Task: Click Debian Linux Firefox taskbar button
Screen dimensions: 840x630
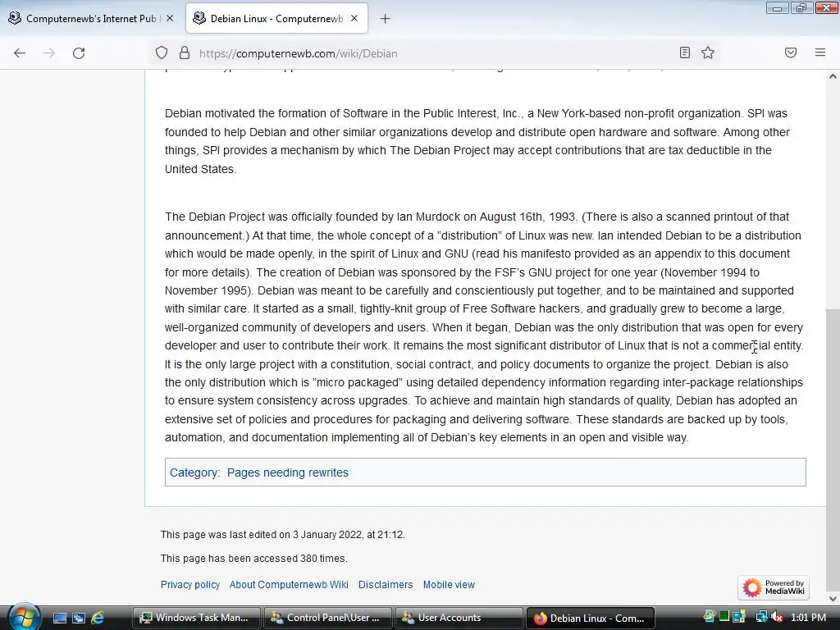Action: 590,618
